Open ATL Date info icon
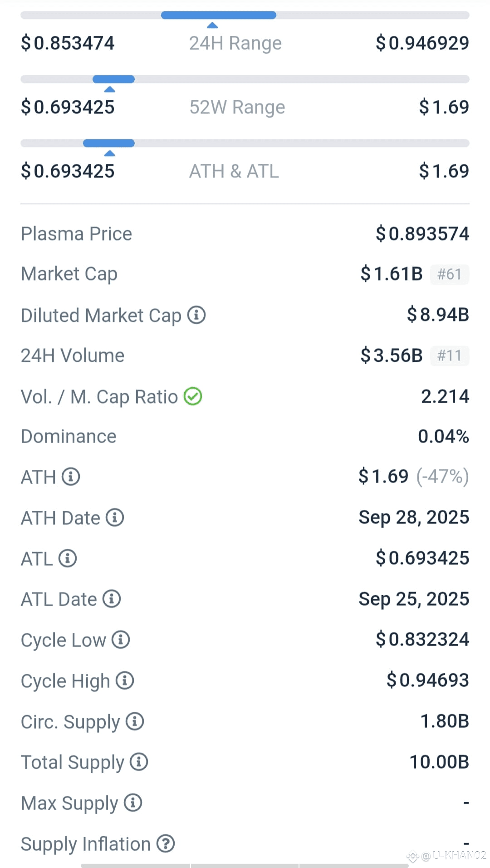490x868 pixels. [x=112, y=599]
